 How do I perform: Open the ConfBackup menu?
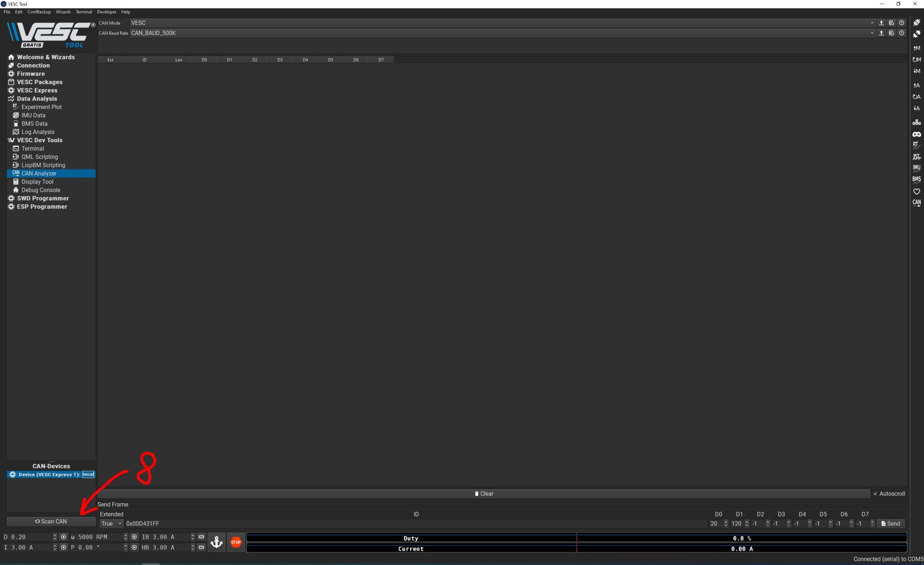pos(39,12)
